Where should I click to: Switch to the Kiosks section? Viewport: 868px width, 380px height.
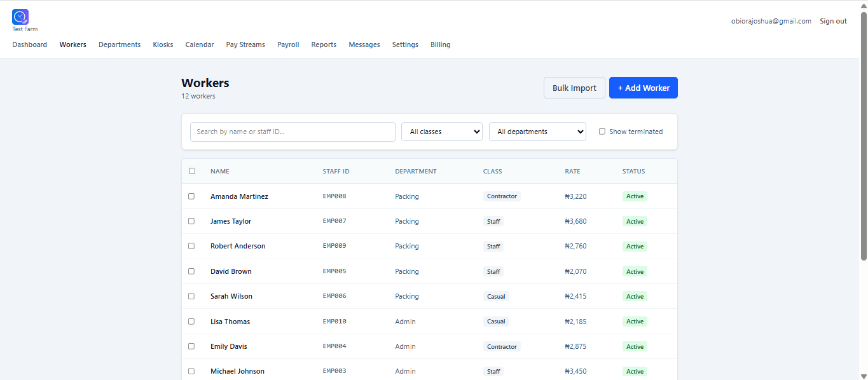(163, 44)
